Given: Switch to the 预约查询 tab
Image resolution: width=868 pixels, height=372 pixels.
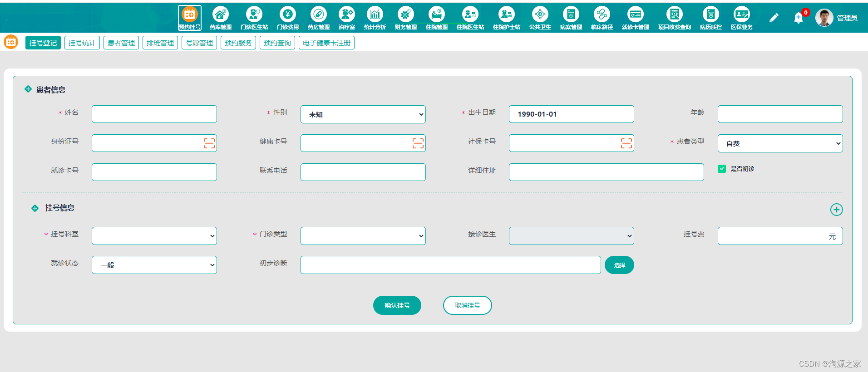Looking at the screenshot, I should (x=277, y=43).
